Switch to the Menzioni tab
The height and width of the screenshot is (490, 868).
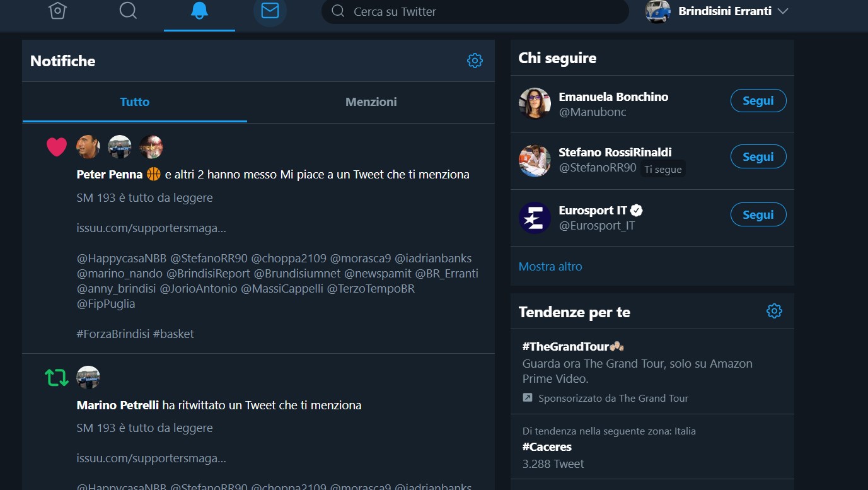click(371, 102)
